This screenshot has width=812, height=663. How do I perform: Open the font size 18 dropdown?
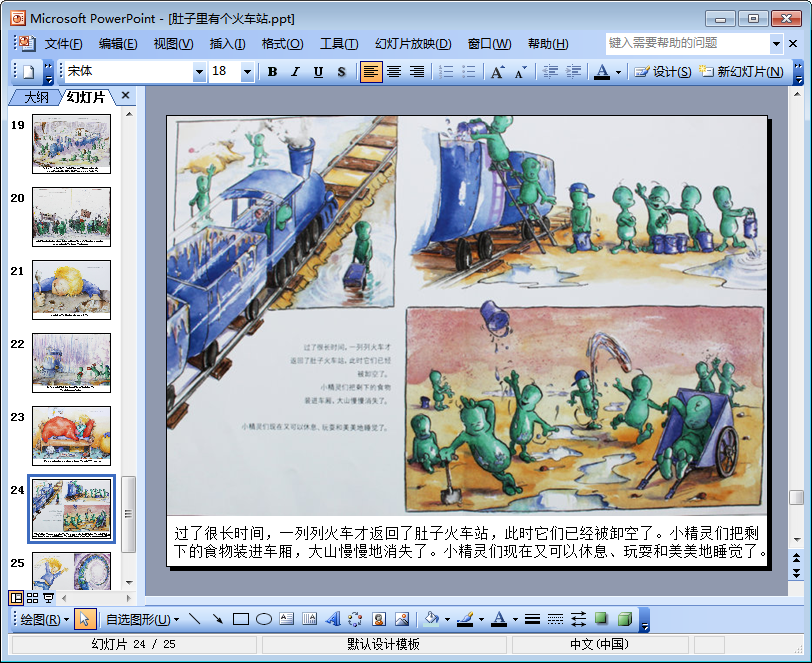[247, 72]
